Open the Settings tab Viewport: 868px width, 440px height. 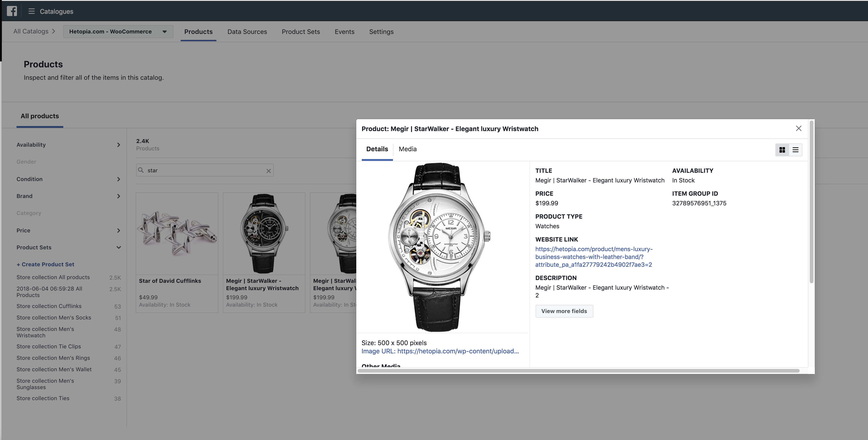[381, 32]
